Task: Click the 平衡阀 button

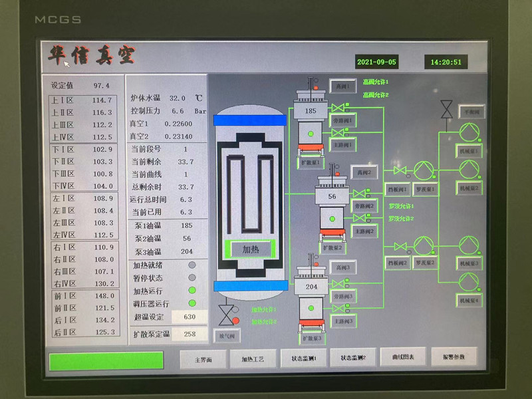Action: point(471,112)
